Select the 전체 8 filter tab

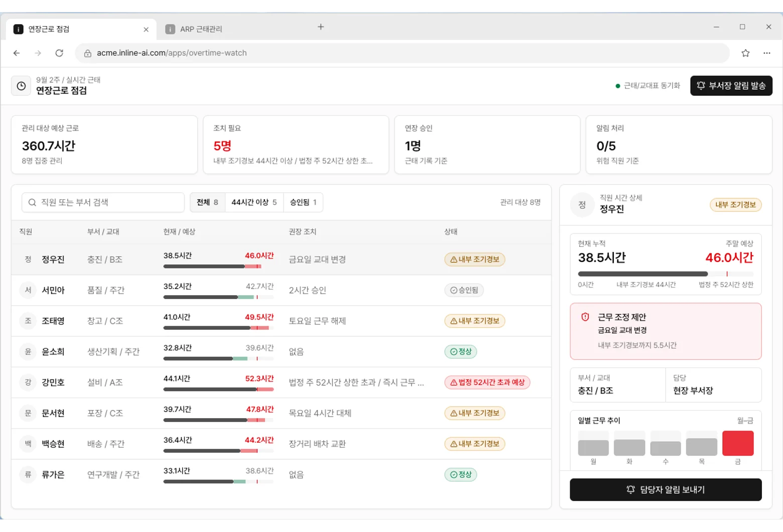207,202
